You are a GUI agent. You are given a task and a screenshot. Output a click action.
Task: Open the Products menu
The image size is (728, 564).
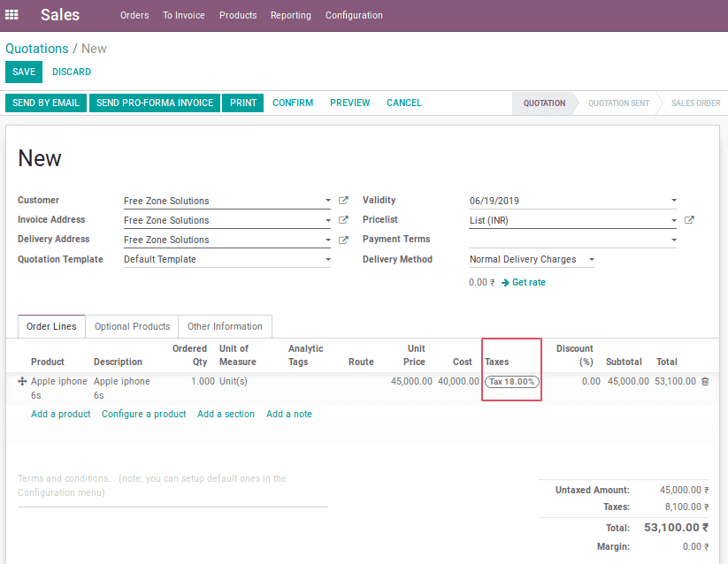tap(238, 15)
